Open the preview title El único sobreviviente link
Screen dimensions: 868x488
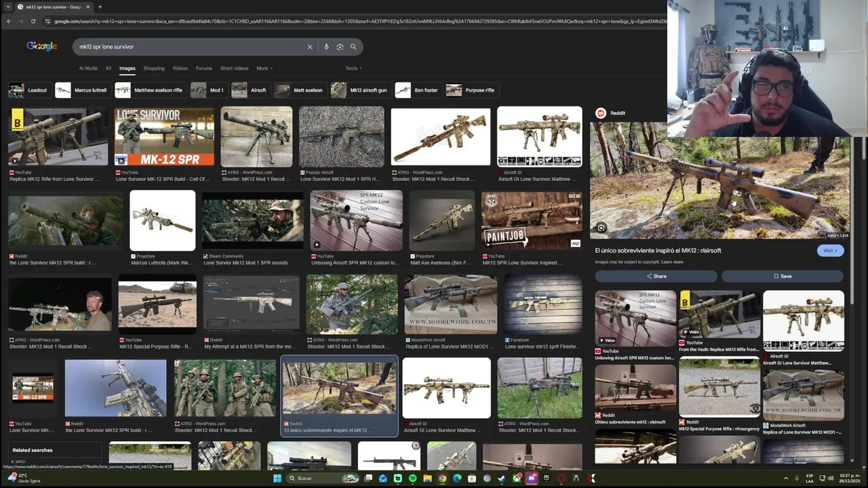pyautogui.click(x=658, y=251)
